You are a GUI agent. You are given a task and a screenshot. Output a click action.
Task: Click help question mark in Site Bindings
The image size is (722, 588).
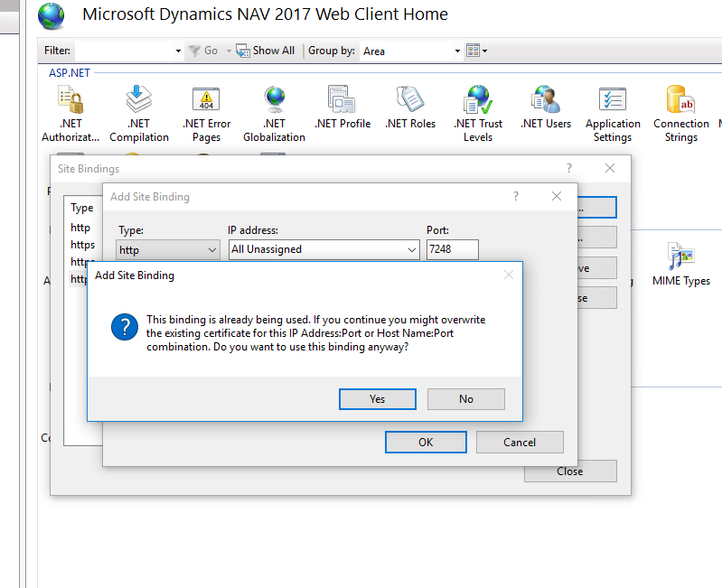point(569,168)
